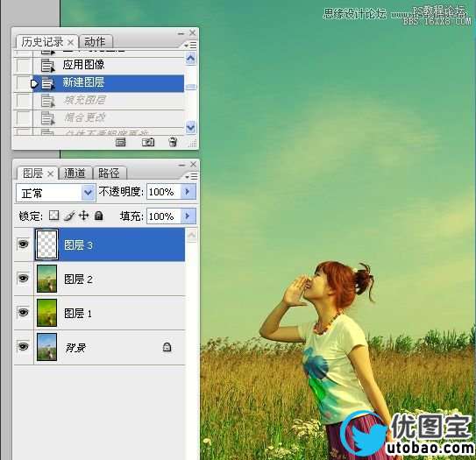Switch to the 路径 tab
Screen dimensions: 476x460
point(109,173)
